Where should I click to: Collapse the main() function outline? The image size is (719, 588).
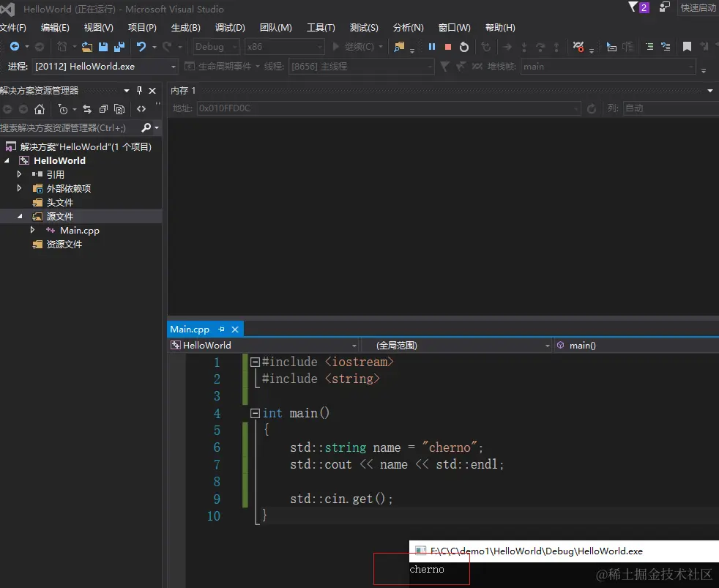pyautogui.click(x=255, y=413)
